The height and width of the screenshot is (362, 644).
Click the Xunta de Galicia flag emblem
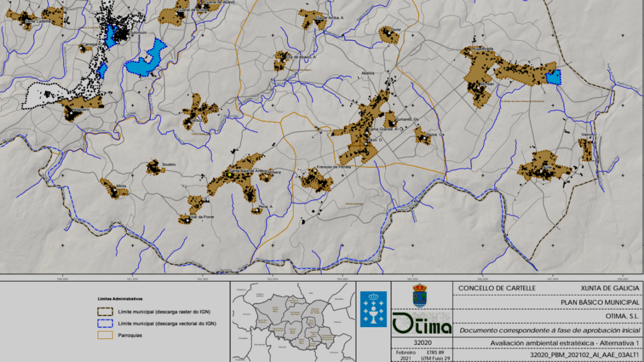(x=373, y=309)
